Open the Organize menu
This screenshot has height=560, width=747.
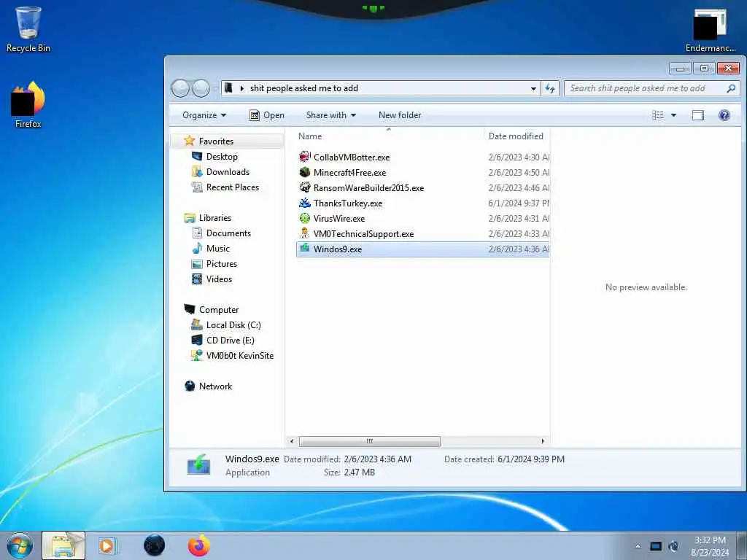click(204, 115)
